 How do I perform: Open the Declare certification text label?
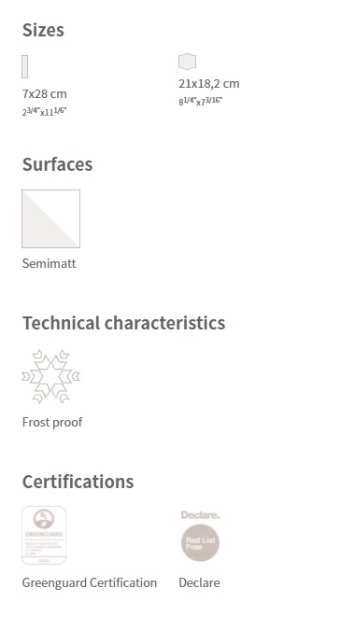199,582
